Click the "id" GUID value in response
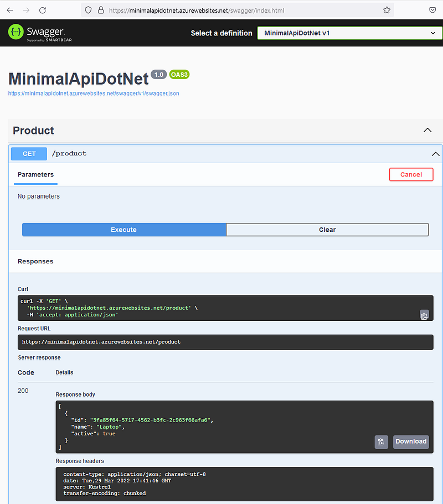The image size is (443, 504). [150, 420]
